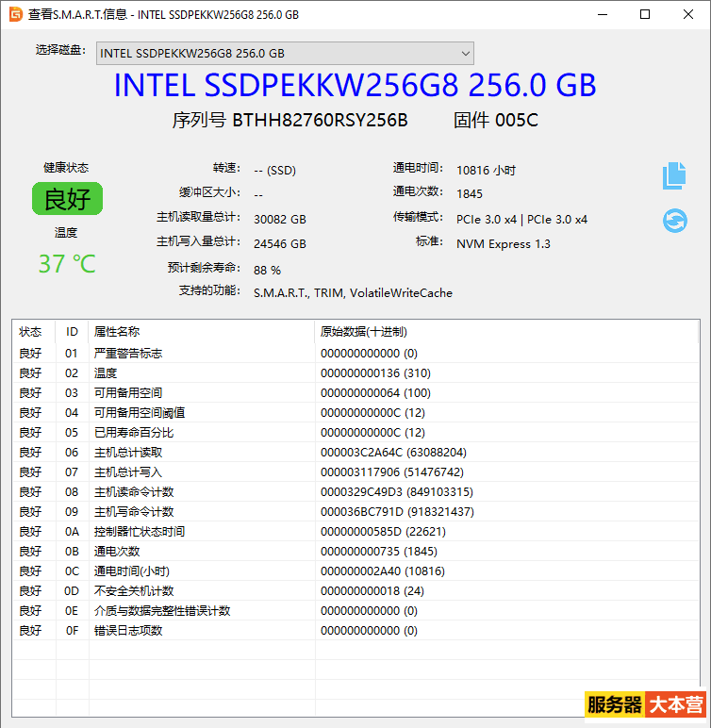This screenshot has width=711, height=728.
Task: Click the copy S.M.A.R.T. info icon
Action: point(673,175)
